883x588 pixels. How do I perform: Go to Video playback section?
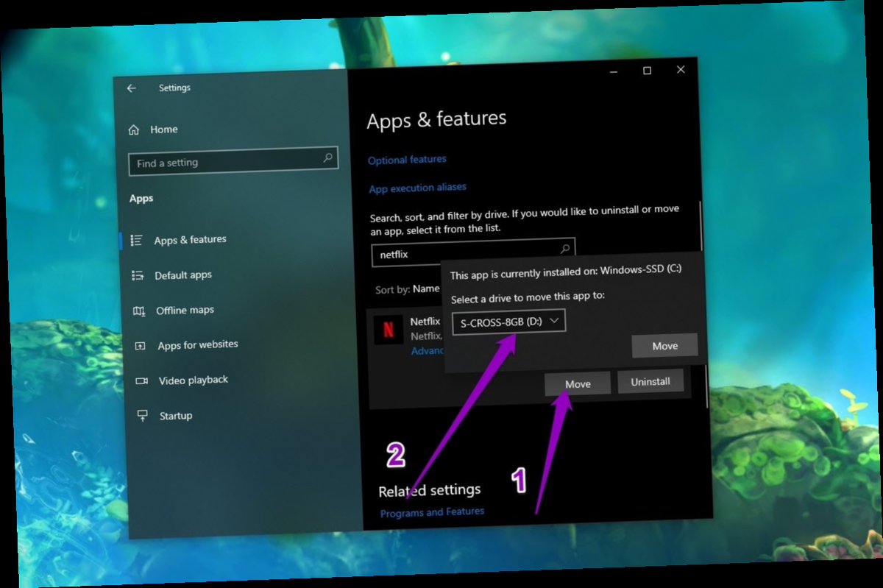pyautogui.click(x=194, y=380)
